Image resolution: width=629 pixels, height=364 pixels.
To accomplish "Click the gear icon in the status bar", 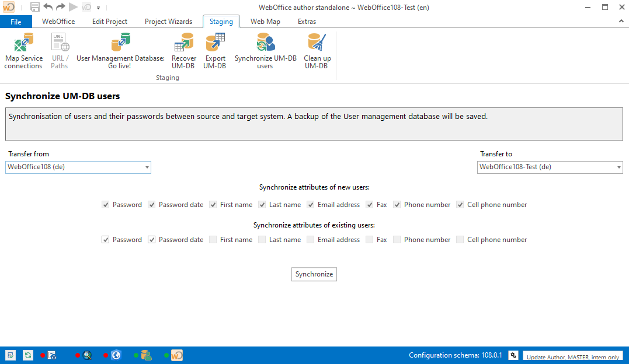I will tap(513, 355).
